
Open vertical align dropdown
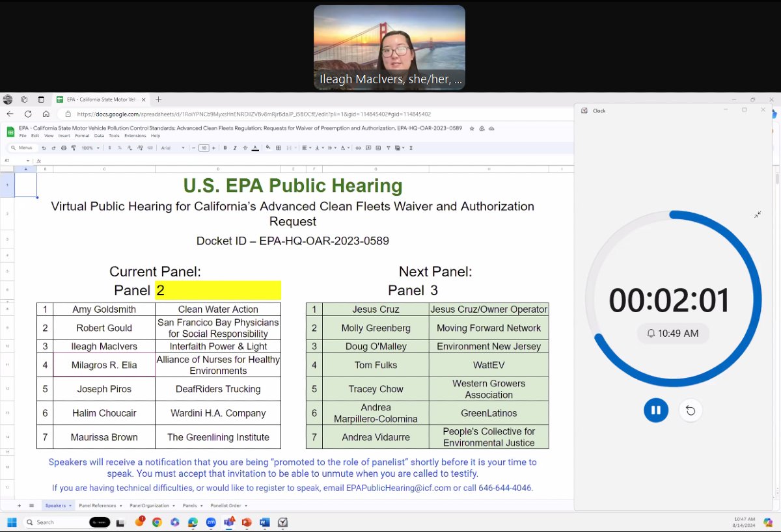320,148
